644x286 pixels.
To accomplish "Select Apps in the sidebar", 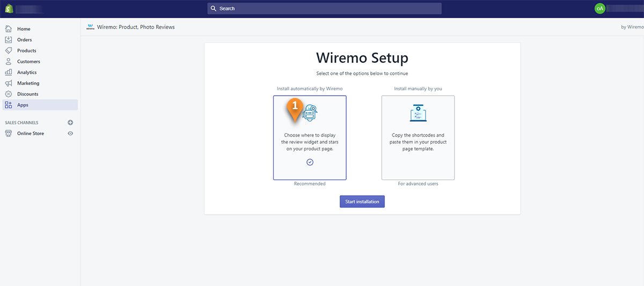I will (40, 105).
